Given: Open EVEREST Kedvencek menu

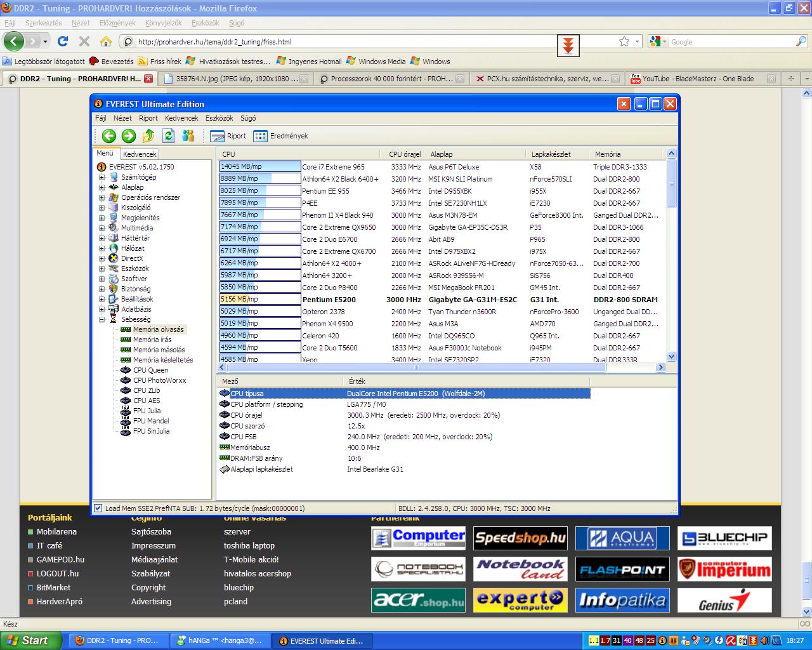Looking at the screenshot, I should 181,118.
